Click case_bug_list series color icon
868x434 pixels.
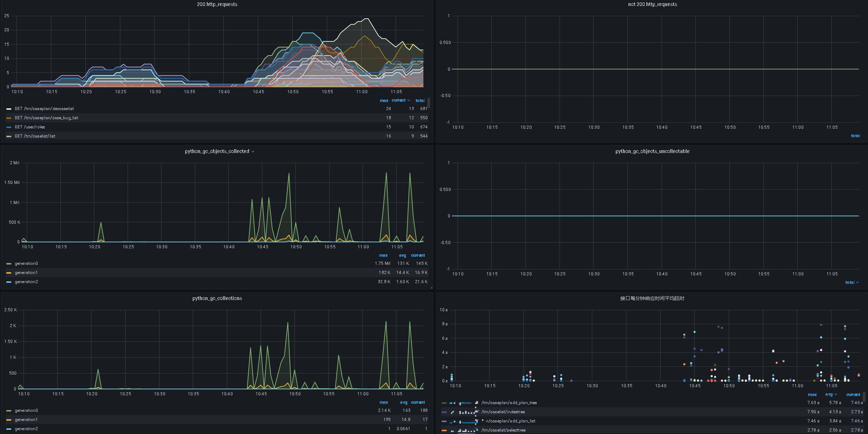coord(9,118)
